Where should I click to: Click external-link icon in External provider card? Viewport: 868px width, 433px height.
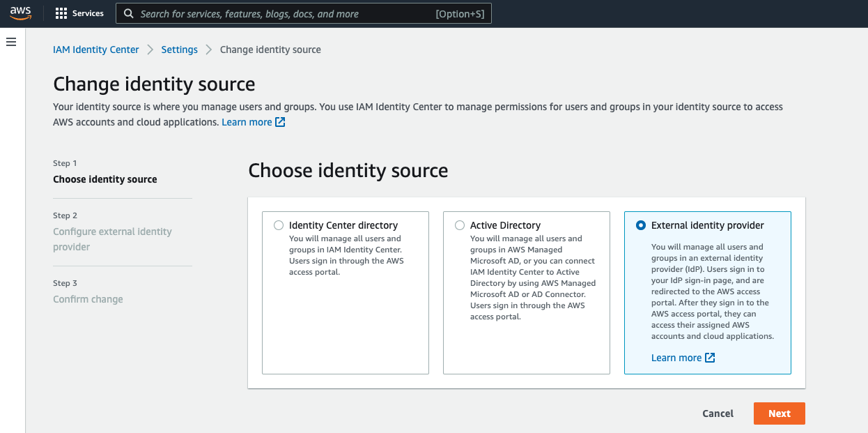[710, 358]
